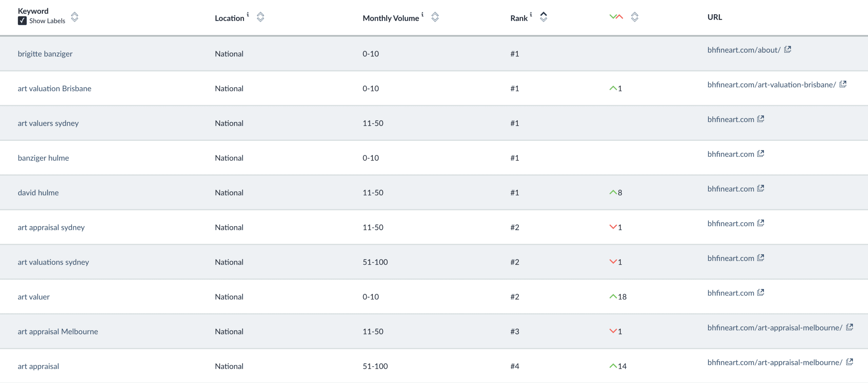Sort the table by Keyword column
868x383 pixels.
75,17
